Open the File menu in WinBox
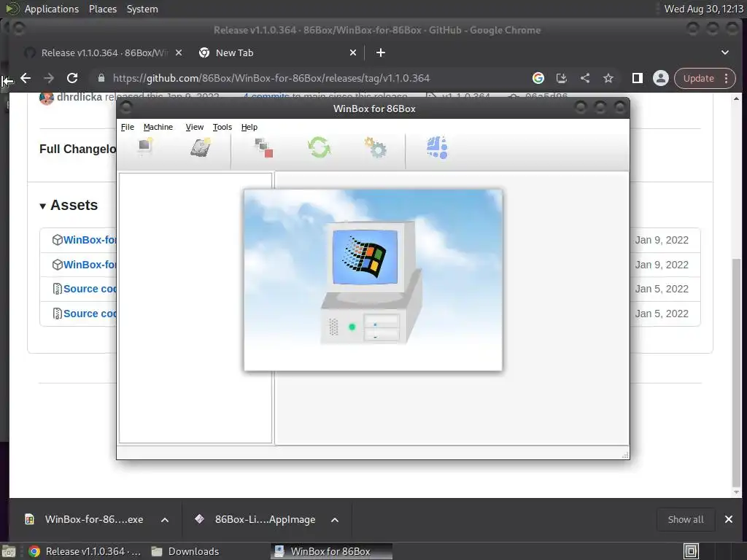Viewport: 747px width, 560px height. click(x=127, y=127)
